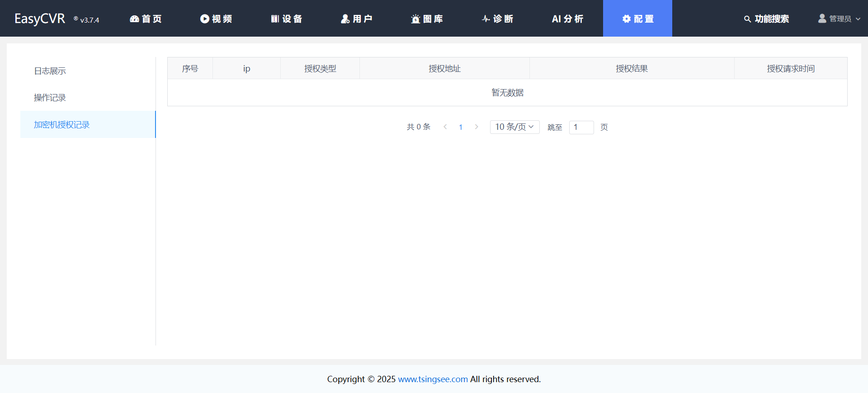
Task: Select 操作记录 in the sidebar
Action: 50,98
